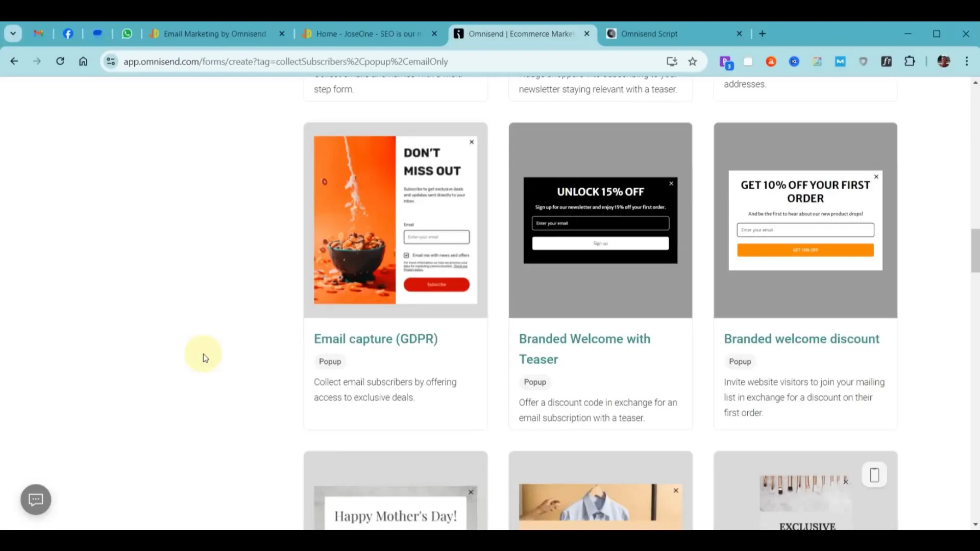Viewport: 980px width, 551px height.
Task: Go to browser home page
Action: (83, 62)
